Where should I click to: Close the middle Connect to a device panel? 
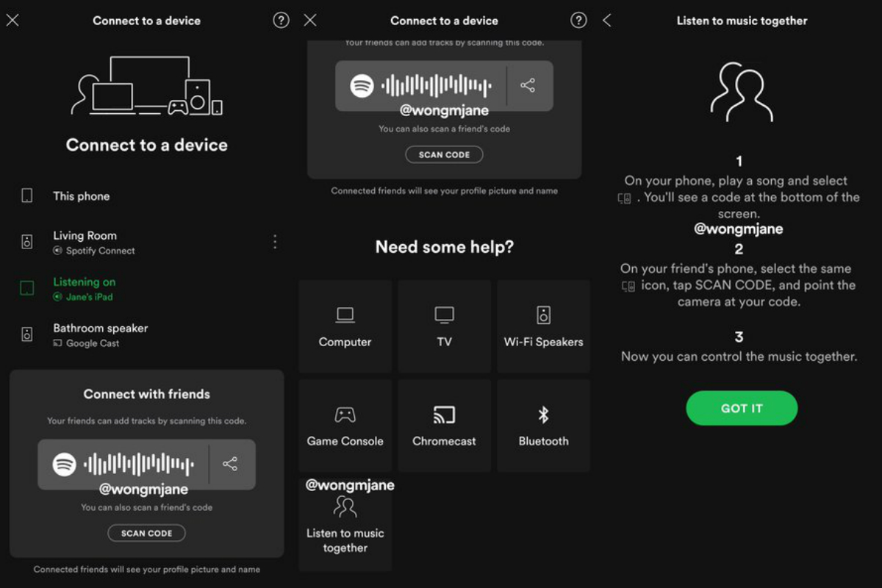pyautogui.click(x=310, y=21)
